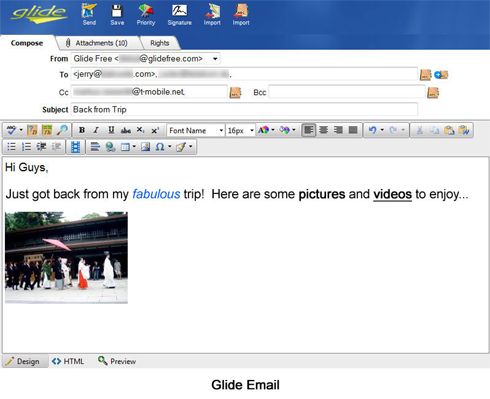Click the blue word "fabulous" in the body

(x=156, y=194)
